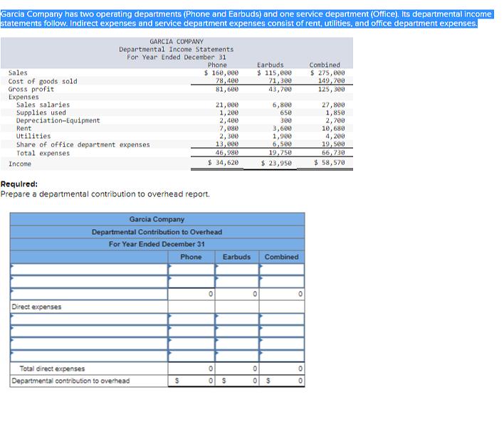
Task: Click the Earbuds amount field in the first report row
Action: [x=237, y=269]
